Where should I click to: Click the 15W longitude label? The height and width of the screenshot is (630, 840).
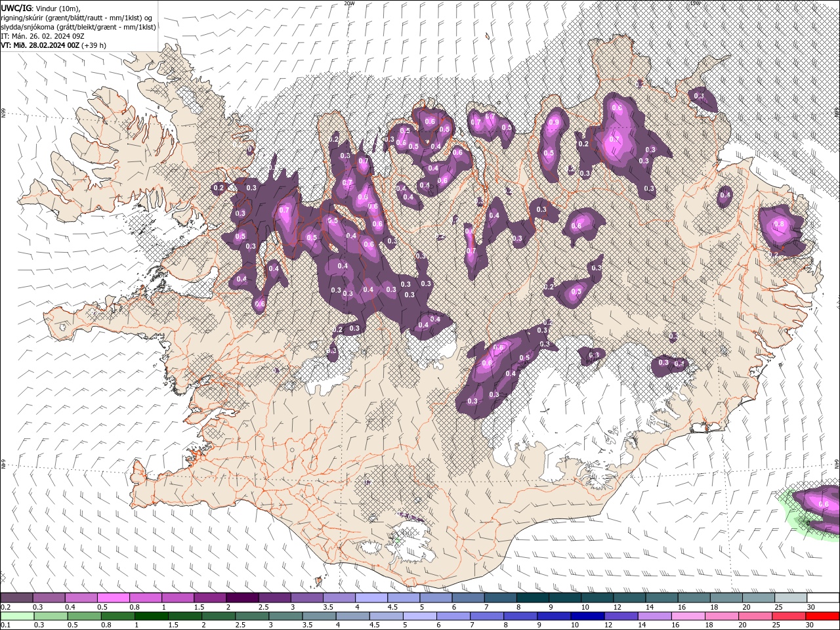coord(695,3)
